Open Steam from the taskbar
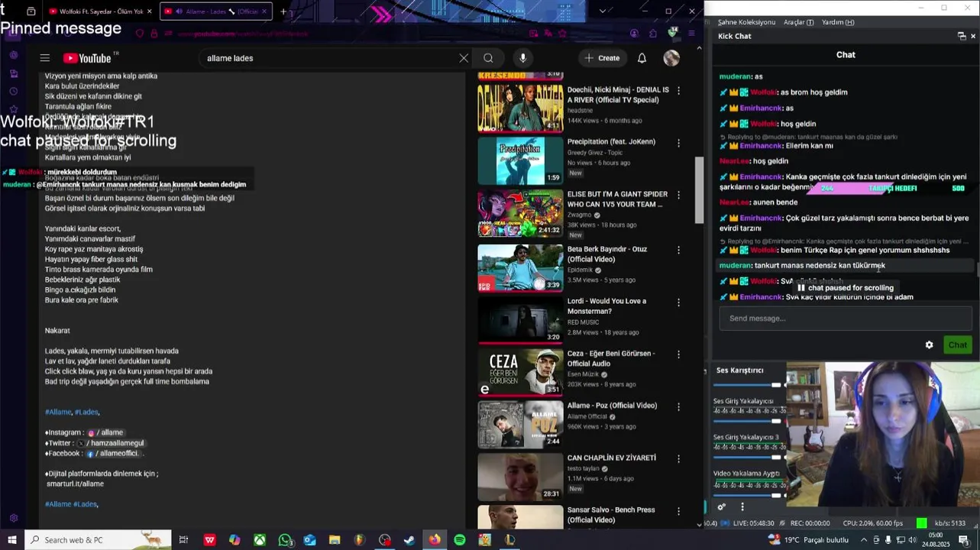980x550 pixels. (x=409, y=540)
